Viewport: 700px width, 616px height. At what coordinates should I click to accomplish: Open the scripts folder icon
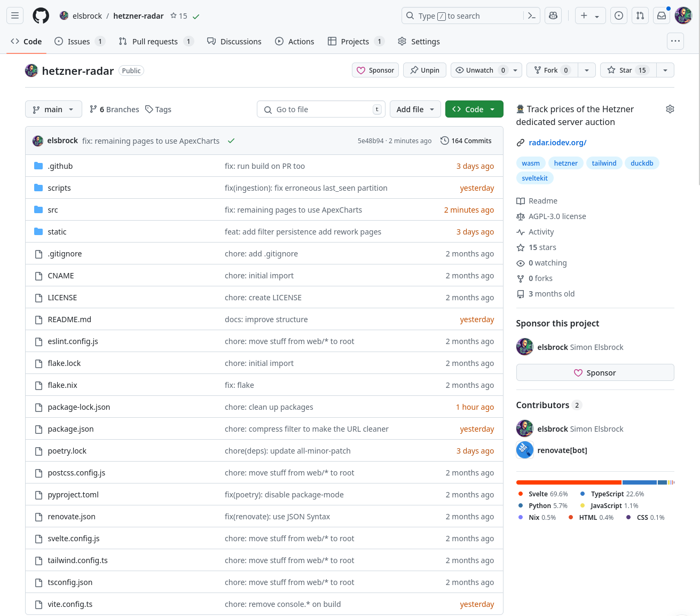(x=38, y=188)
